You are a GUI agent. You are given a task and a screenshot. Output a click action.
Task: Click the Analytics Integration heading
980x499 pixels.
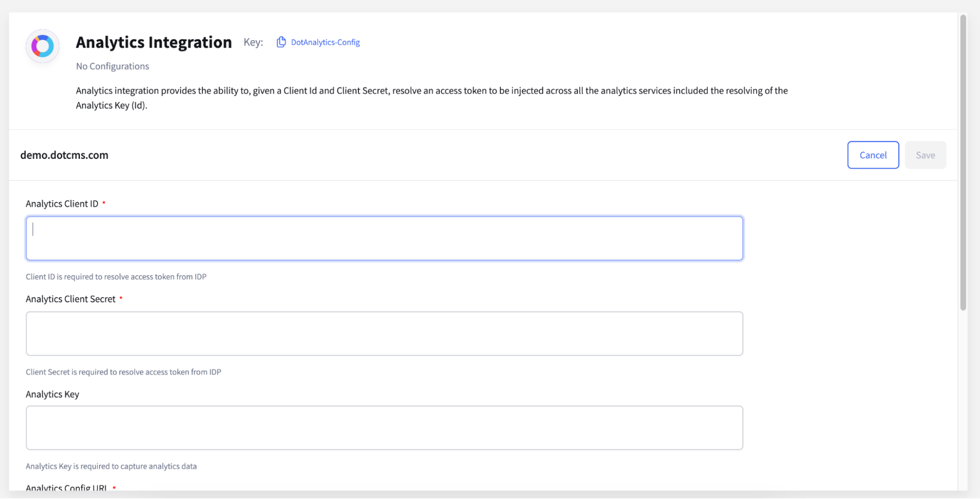[153, 42]
